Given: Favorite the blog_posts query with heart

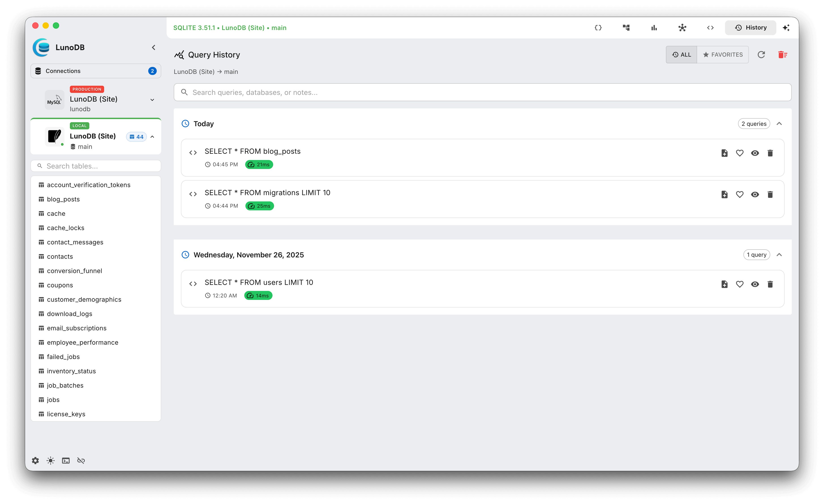Looking at the screenshot, I should (x=739, y=153).
